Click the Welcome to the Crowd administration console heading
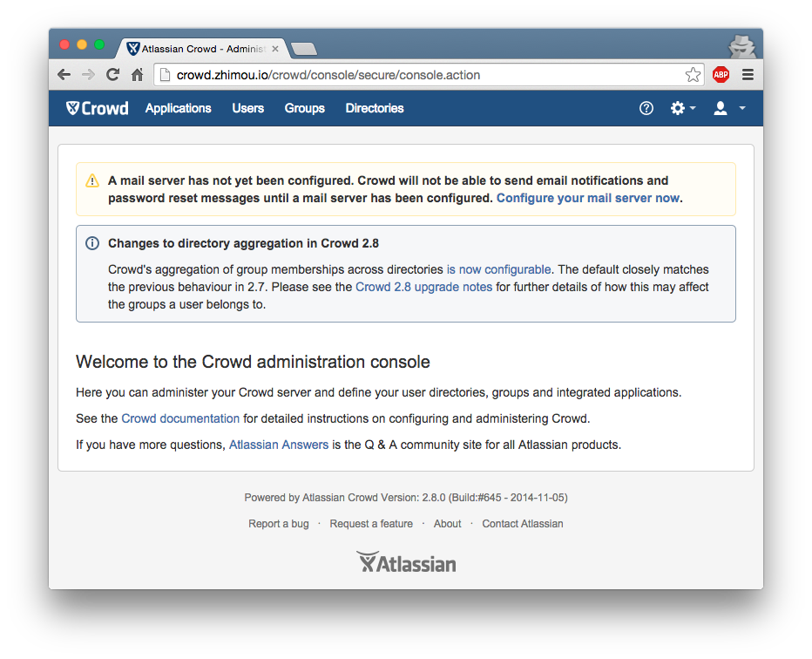Viewport: 812px width, 659px height. (253, 362)
